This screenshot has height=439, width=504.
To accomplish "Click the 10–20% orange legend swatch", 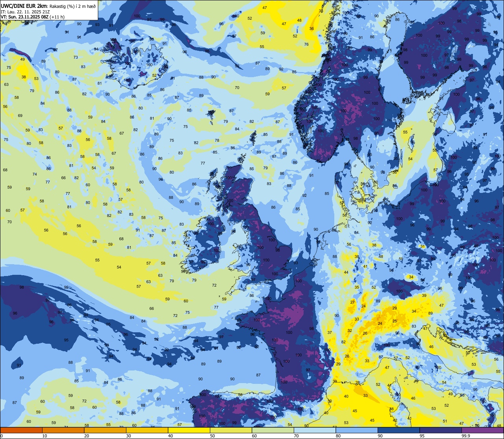I will point(63,430).
